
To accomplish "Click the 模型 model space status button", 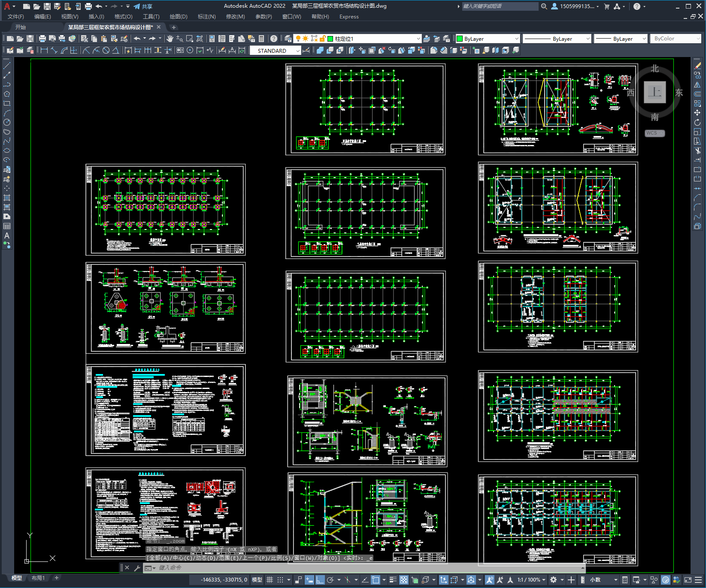I will [257, 580].
